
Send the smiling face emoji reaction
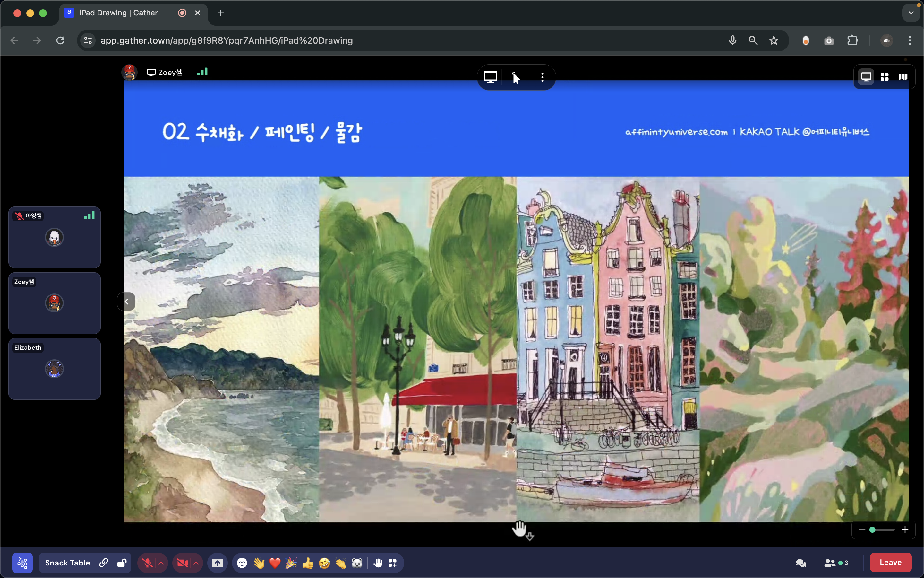coord(242,563)
